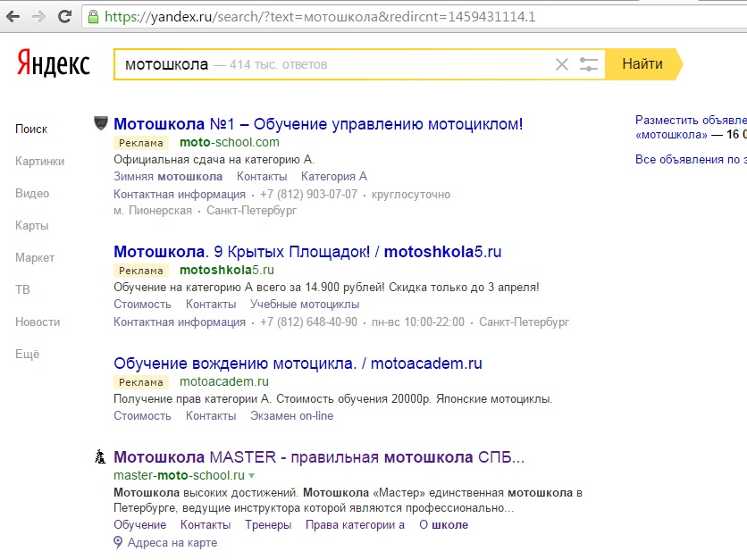The height and width of the screenshot is (560, 747).
Task: Click the phone number +7 (812) 903-07-07
Action: coord(308,195)
